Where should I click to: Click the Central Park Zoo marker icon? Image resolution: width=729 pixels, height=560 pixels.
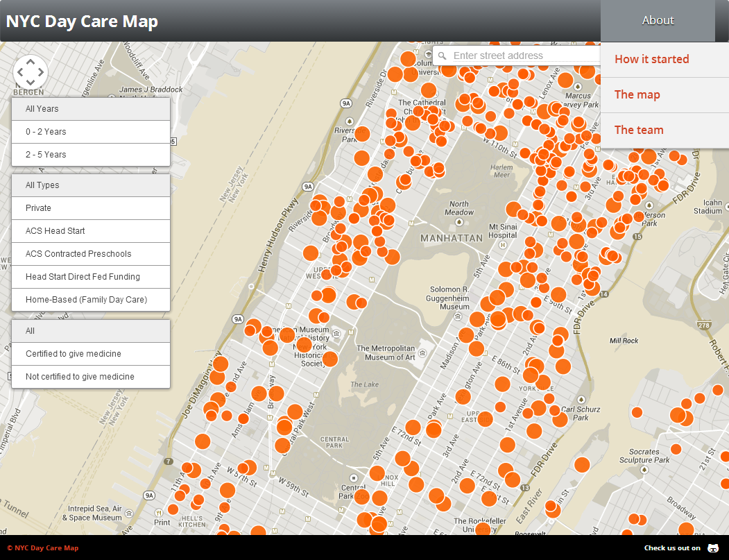353,478
